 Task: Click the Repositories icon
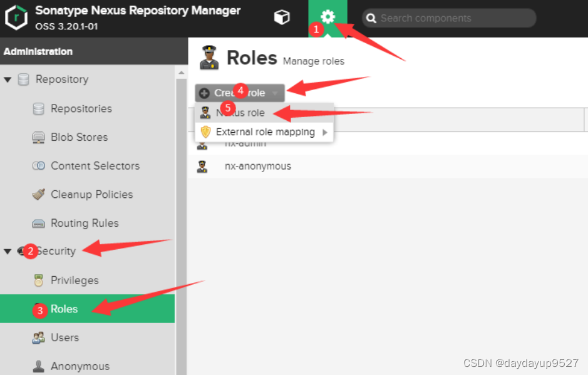(x=38, y=109)
